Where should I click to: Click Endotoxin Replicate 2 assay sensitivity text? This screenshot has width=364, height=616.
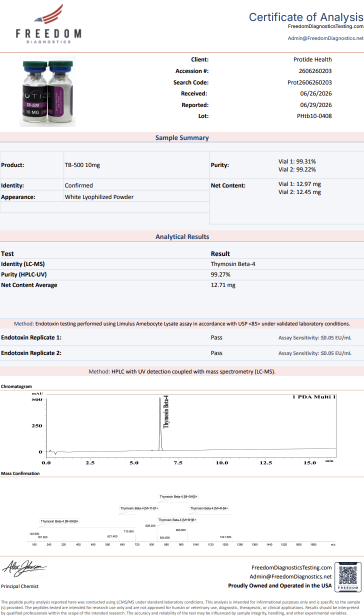click(314, 353)
